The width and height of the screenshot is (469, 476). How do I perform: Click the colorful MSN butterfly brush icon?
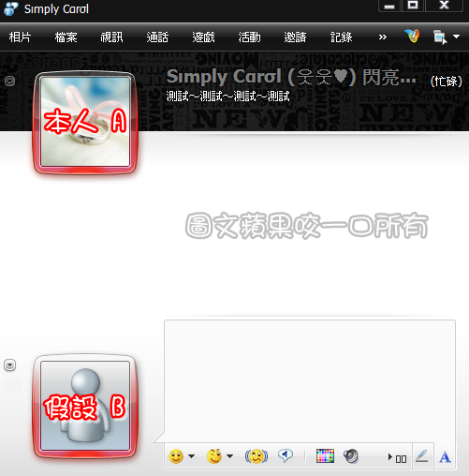click(x=412, y=37)
